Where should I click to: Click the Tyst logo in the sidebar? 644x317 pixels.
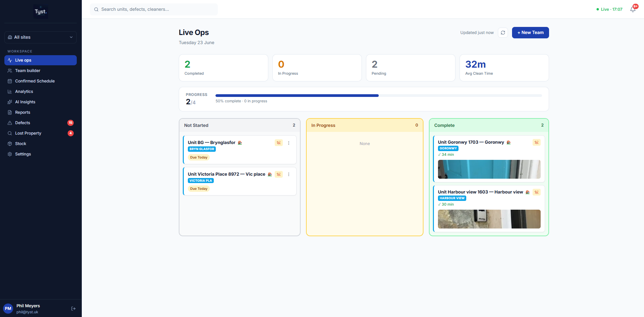pos(40,11)
